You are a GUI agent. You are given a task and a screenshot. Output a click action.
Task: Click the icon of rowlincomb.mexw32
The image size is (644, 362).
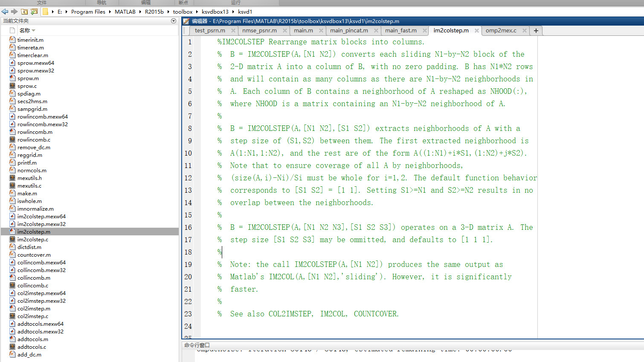(x=12, y=124)
